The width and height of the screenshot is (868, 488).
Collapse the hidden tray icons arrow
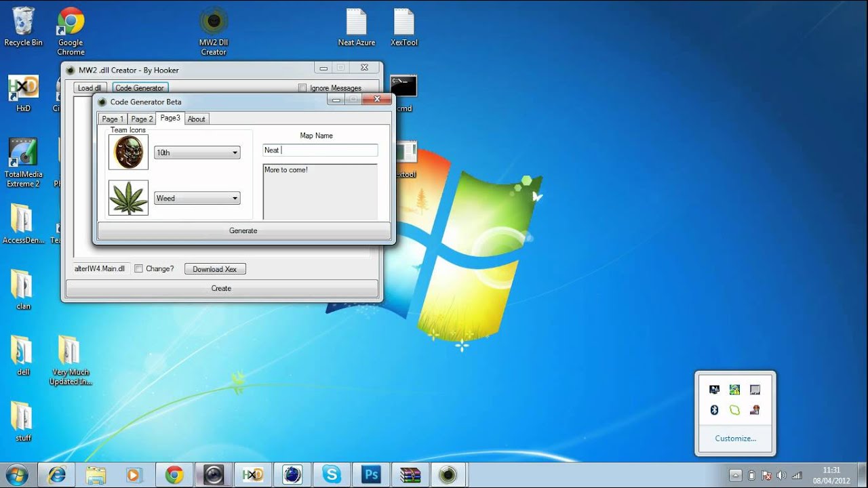click(x=735, y=475)
